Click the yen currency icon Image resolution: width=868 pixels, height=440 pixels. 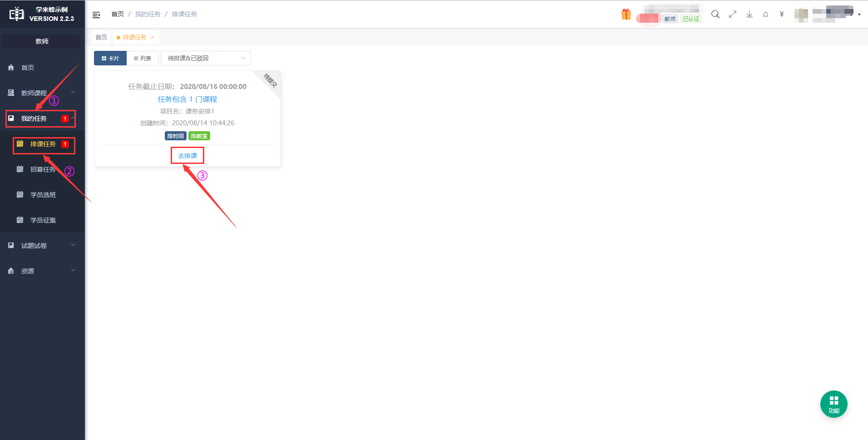pos(781,14)
